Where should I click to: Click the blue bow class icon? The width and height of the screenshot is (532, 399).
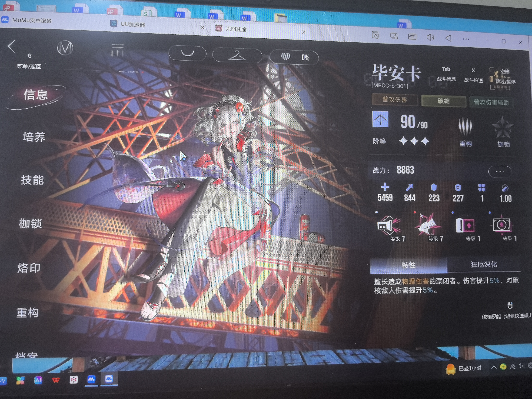pos(380,119)
